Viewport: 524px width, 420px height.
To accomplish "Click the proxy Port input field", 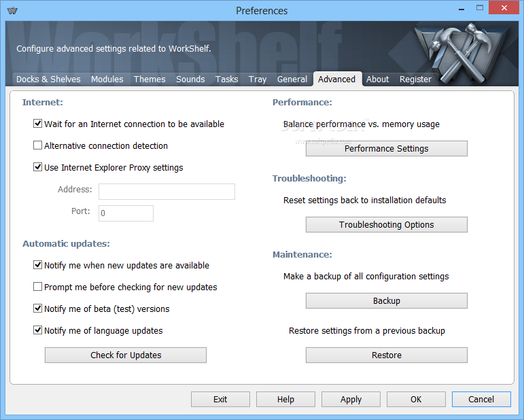I will click(x=126, y=213).
